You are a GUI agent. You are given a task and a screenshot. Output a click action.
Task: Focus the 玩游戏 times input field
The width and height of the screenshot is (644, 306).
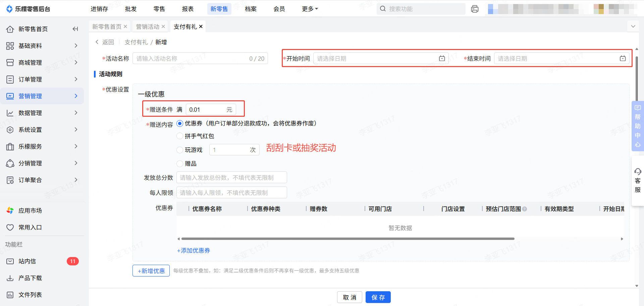coord(234,150)
